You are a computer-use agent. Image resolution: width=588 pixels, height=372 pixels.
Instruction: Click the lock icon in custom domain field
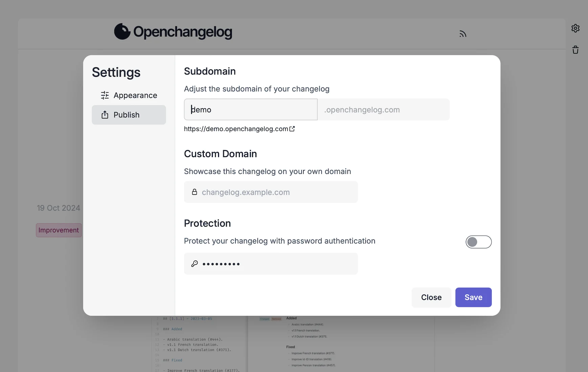[x=195, y=192]
